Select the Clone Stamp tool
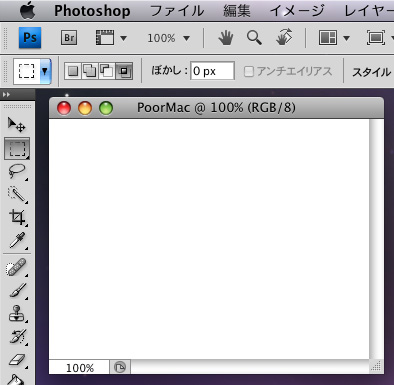This screenshot has height=385, width=394. pos(17,313)
